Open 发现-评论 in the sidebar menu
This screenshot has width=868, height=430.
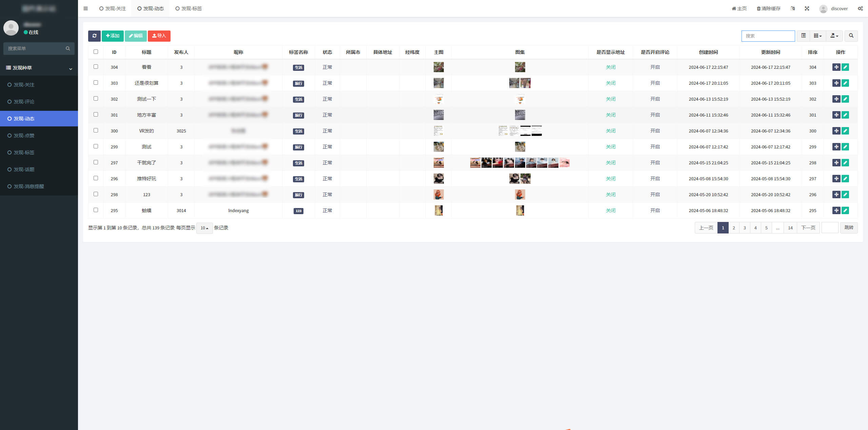24,102
